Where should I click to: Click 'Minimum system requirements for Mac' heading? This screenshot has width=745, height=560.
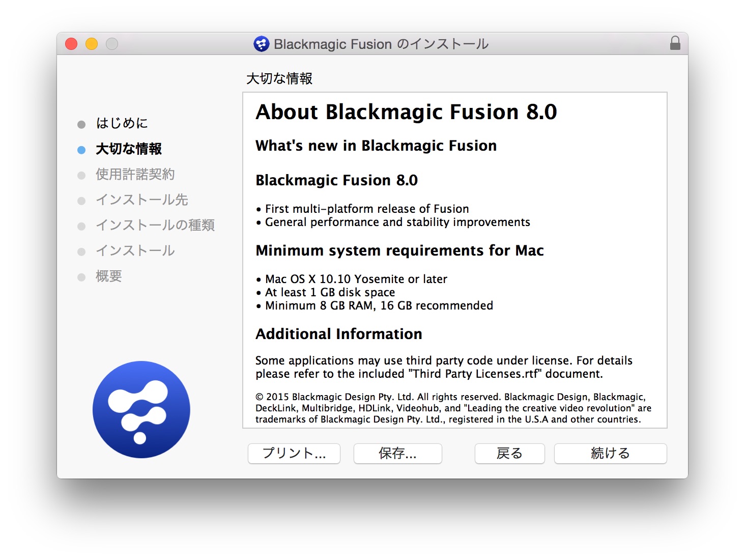399,250
